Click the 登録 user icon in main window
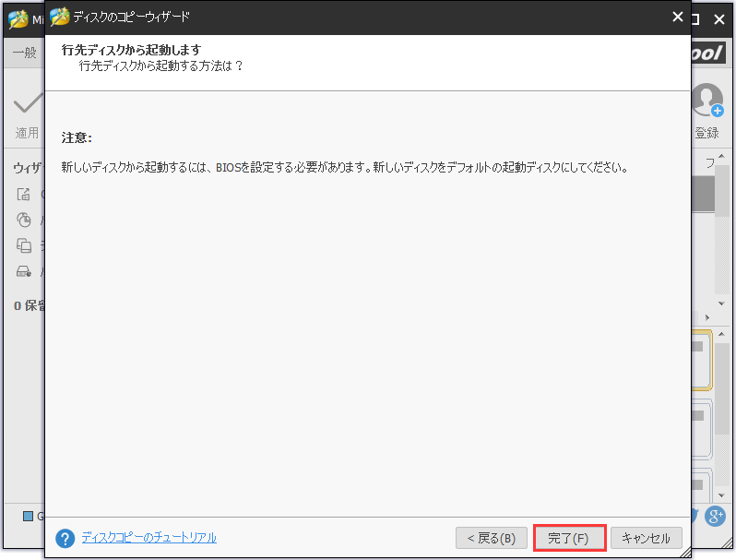The image size is (736, 560). pyautogui.click(x=706, y=100)
